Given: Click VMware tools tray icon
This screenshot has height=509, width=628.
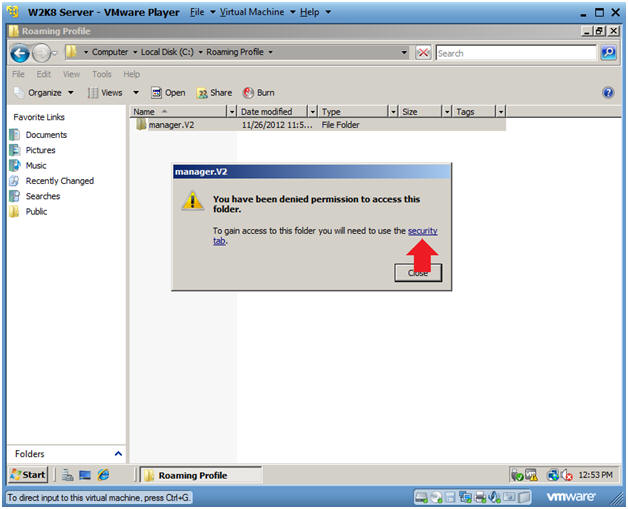Looking at the screenshot, I should (531, 475).
